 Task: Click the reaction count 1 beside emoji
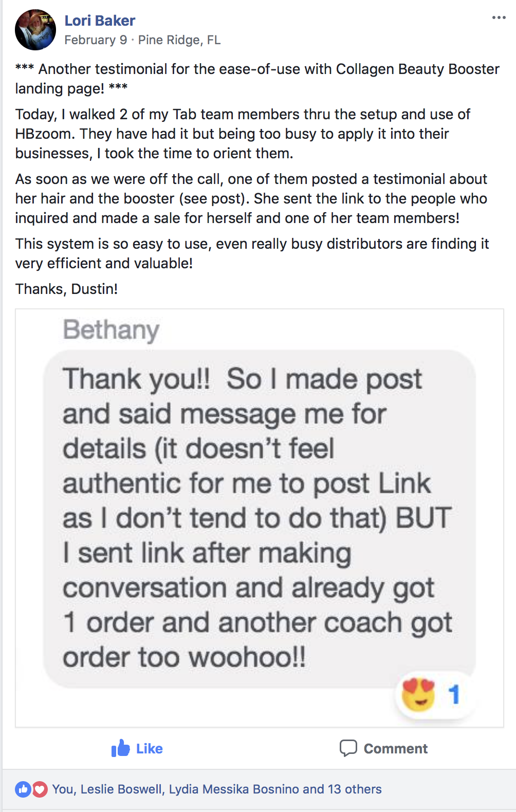(x=453, y=694)
